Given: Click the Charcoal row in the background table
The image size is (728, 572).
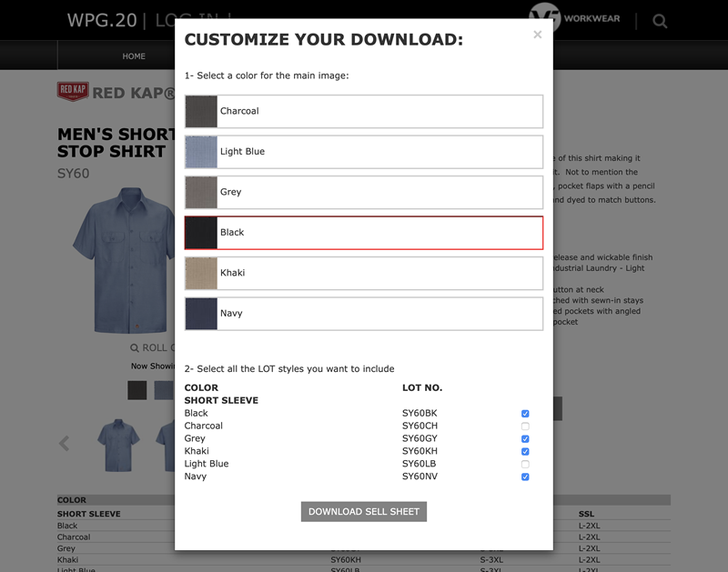Looking at the screenshot, I should [74, 537].
